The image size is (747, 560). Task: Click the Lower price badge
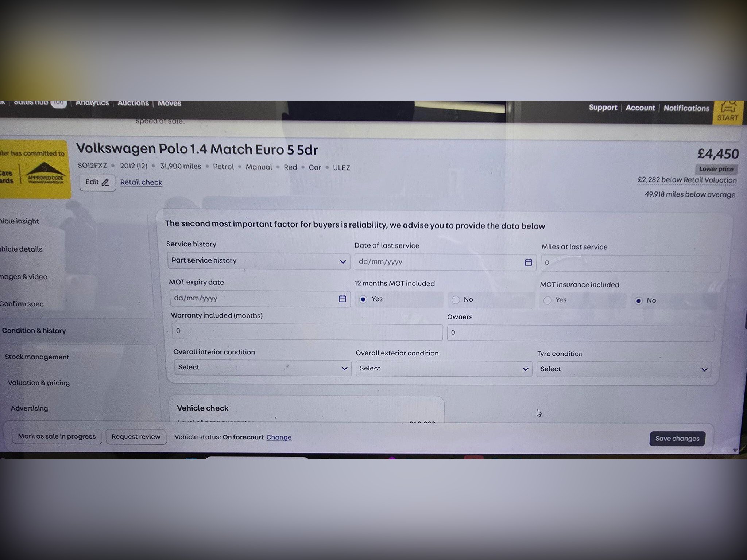tap(716, 169)
